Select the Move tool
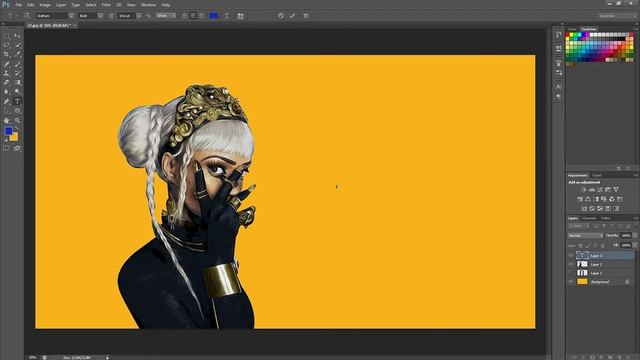 click(x=17, y=36)
